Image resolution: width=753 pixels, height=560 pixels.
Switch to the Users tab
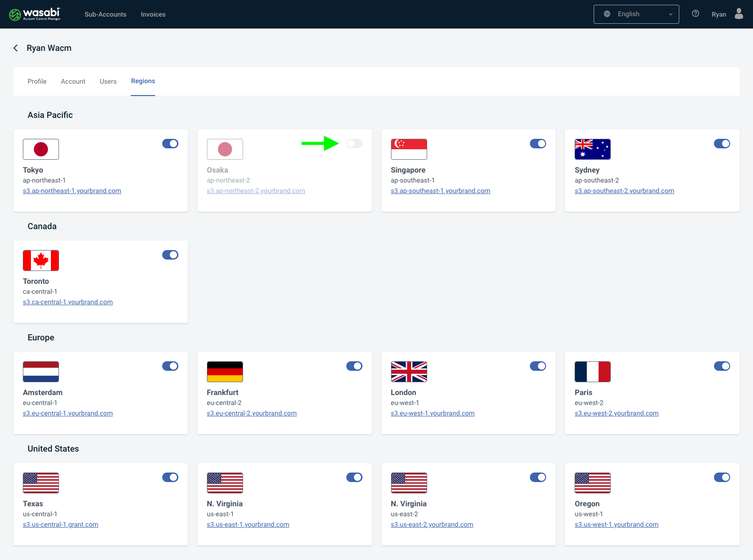pyautogui.click(x=108, y=81)
